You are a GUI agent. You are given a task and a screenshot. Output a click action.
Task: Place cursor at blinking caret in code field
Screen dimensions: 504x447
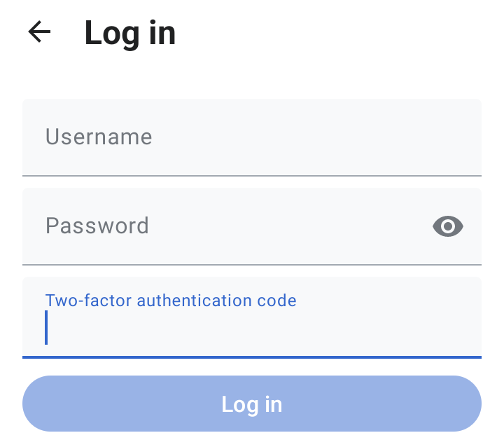[x=46, y=328]
